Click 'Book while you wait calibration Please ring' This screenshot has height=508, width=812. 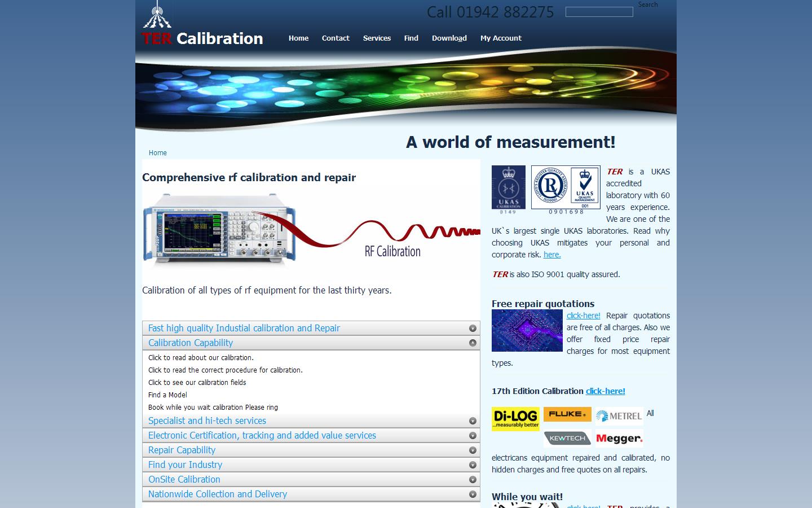[x=213, y=408]
